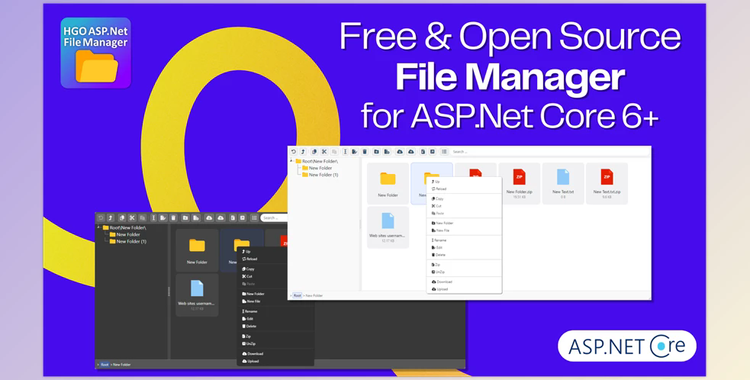This screenshot has width=750, height=380.
Task: Click the cloud Download icon in the dark window toolbar
Action: coord(209,218)
